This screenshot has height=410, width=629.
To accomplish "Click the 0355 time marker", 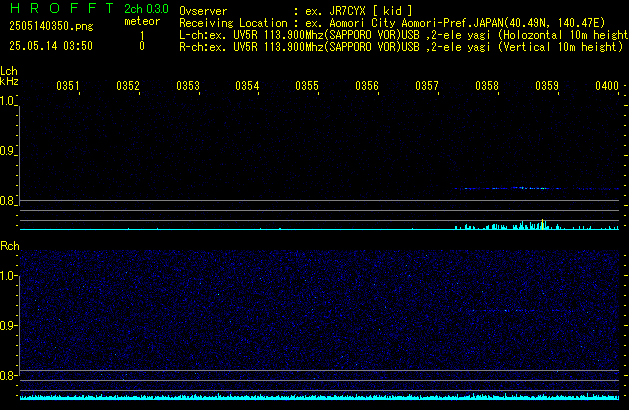I will coord(307,86).
